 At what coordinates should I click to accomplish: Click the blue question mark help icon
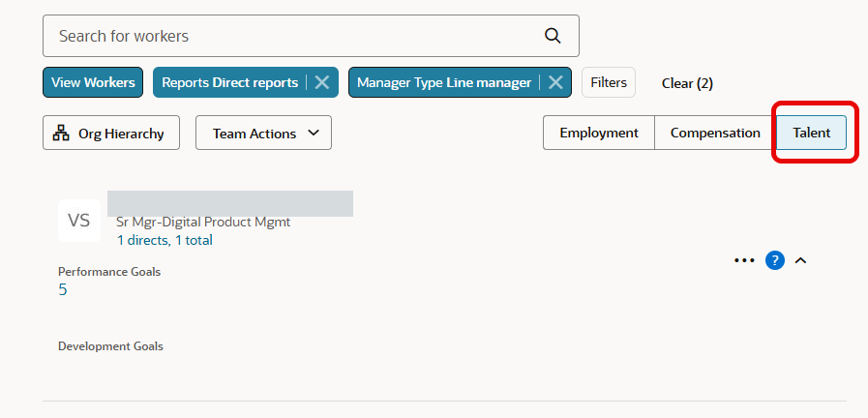pyautogui.click(x=775, y=260)
